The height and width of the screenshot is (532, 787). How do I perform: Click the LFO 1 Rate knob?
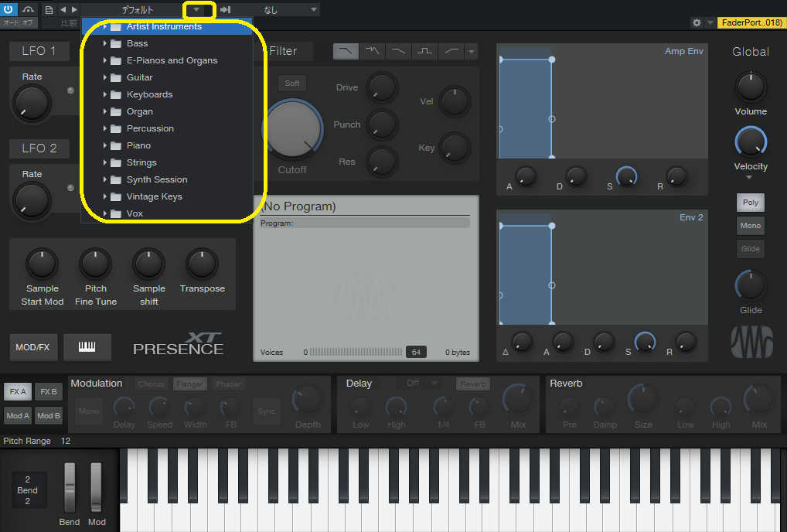pyautogui.click(x=32, y=104)
